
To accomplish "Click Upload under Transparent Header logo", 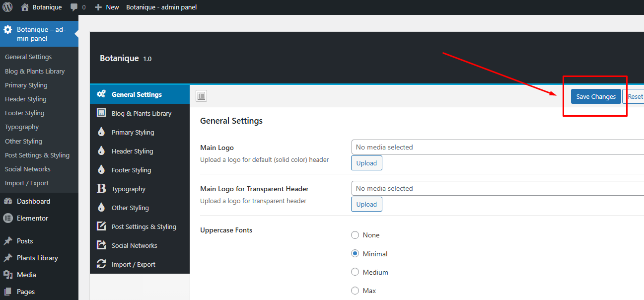I will (366, 204).
